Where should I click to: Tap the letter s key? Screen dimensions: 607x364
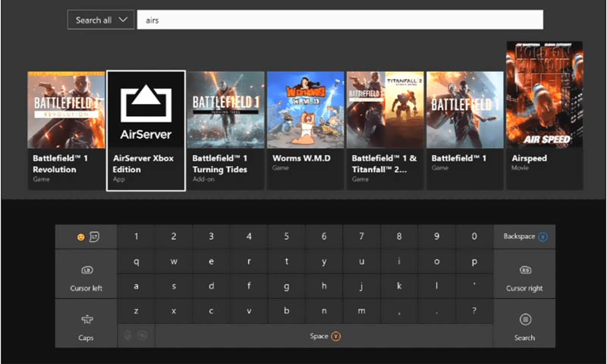pos(174,286)
